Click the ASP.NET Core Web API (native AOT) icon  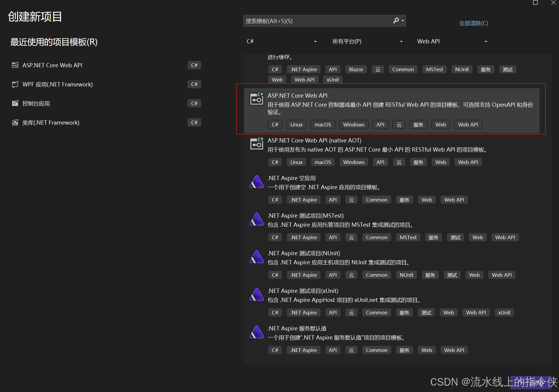point(256,144)
